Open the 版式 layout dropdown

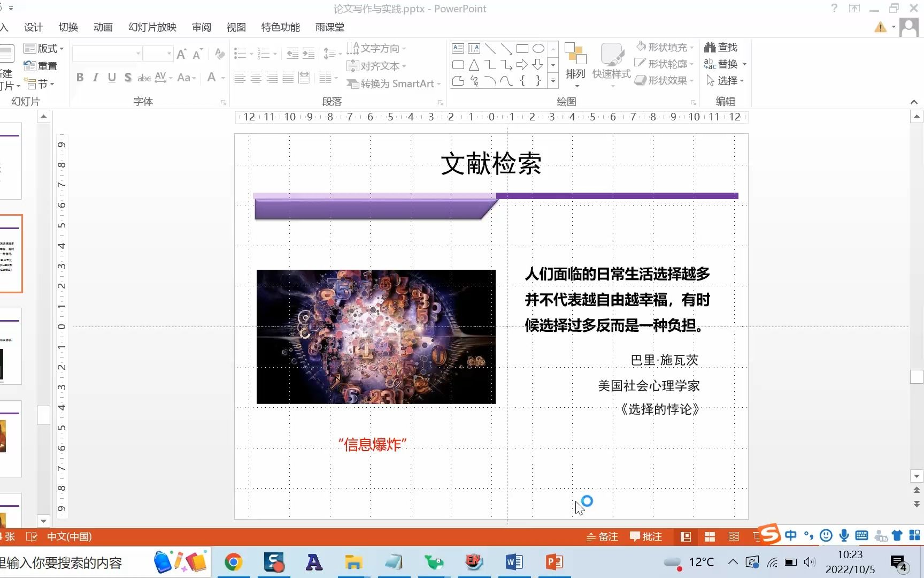click(44, 48)
